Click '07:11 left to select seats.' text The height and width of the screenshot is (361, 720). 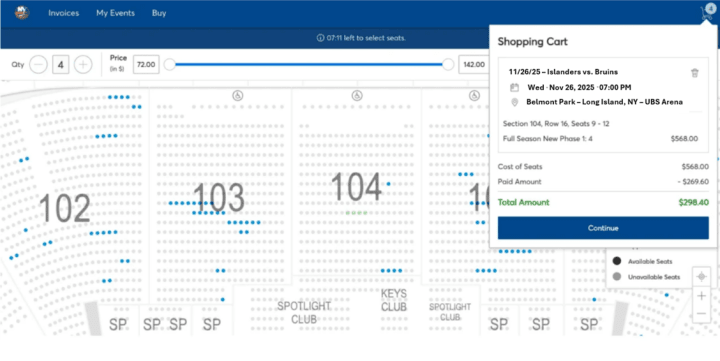pyautogui.click(x=366, y=38)
